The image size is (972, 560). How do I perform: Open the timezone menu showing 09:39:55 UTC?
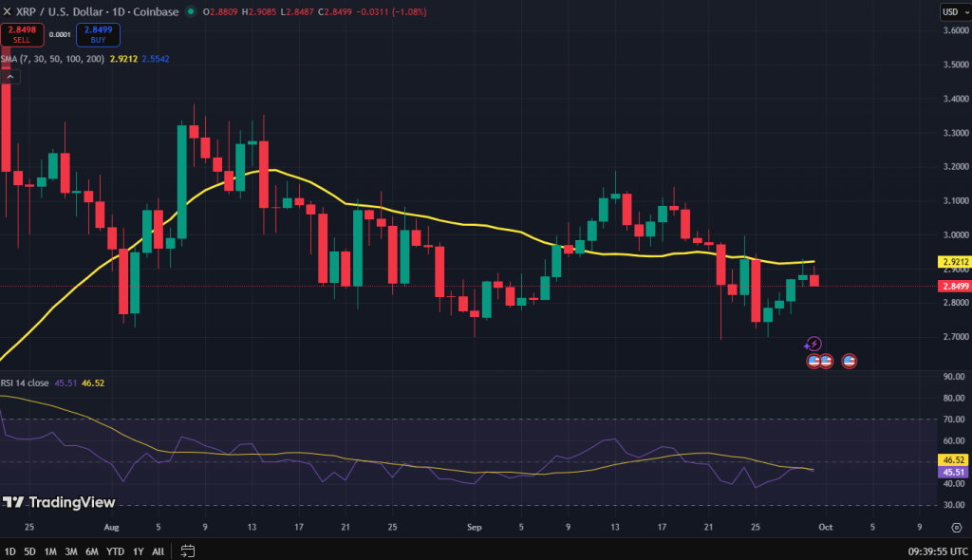coord(938,551)
